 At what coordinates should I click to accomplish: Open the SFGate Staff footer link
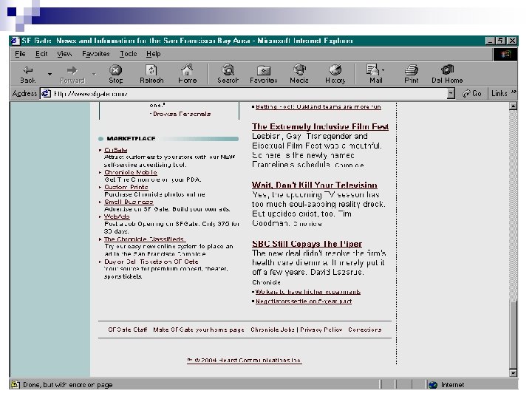click(128, 330)
